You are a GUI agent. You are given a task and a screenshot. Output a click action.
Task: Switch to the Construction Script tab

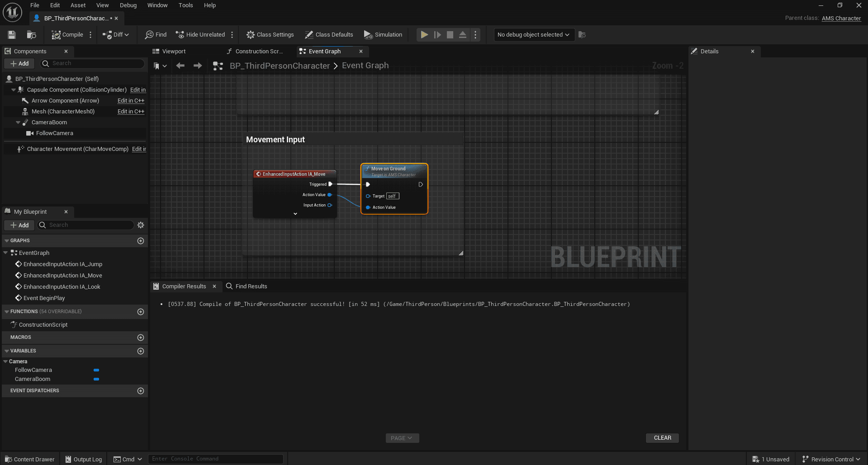[255, 52]
